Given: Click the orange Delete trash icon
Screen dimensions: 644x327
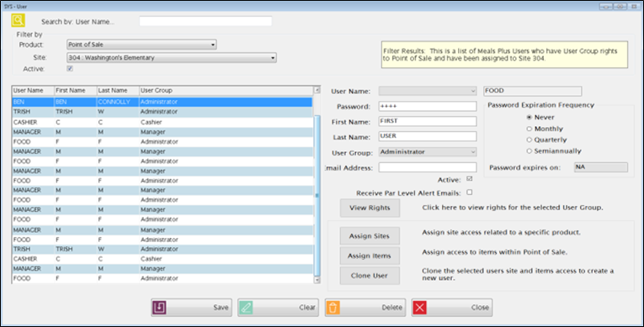Looking at the screenshot, I should pyautogui.click(x=333, y=308).
